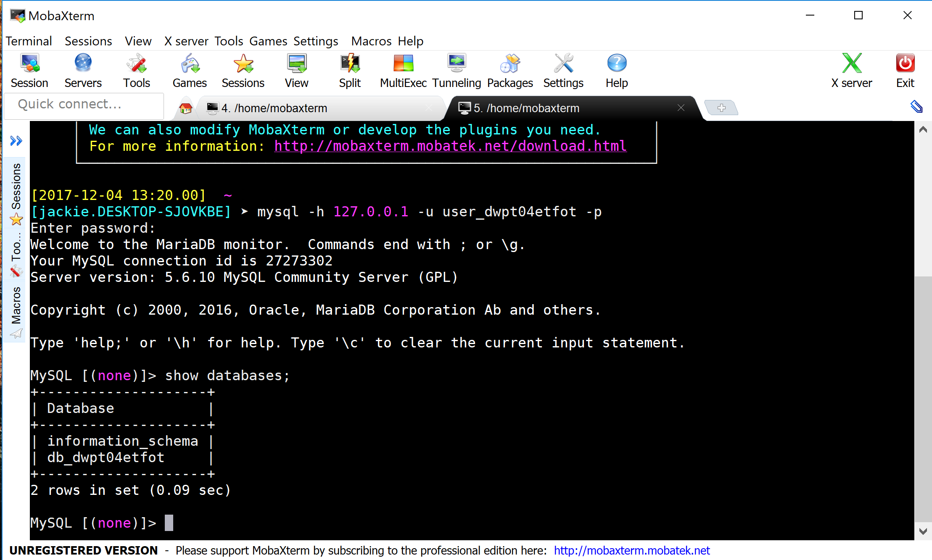Click the UNREGISTERED VERSION status text
Image resolution: width=932 pixels, height=560 pixels.
[x=83, y=550]
